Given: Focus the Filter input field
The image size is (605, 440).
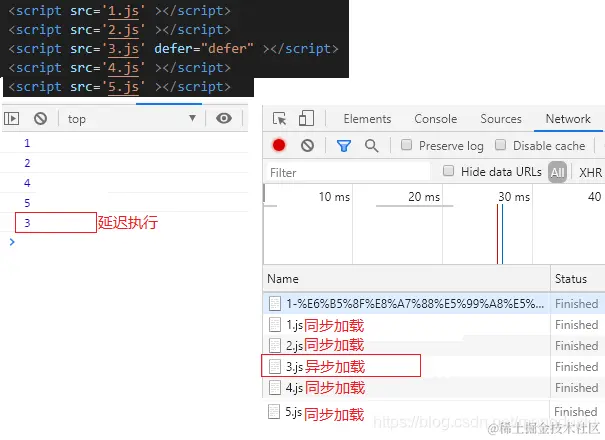Looking at the screenshot, I should pyautogui.click(x=348, y=172).
